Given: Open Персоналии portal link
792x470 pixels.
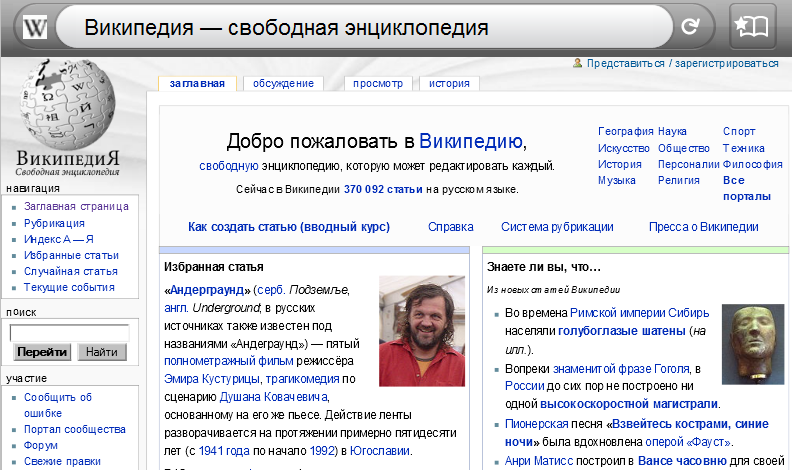Looking at the screenshot, I should pyautogui.click(x=688, y=165).
